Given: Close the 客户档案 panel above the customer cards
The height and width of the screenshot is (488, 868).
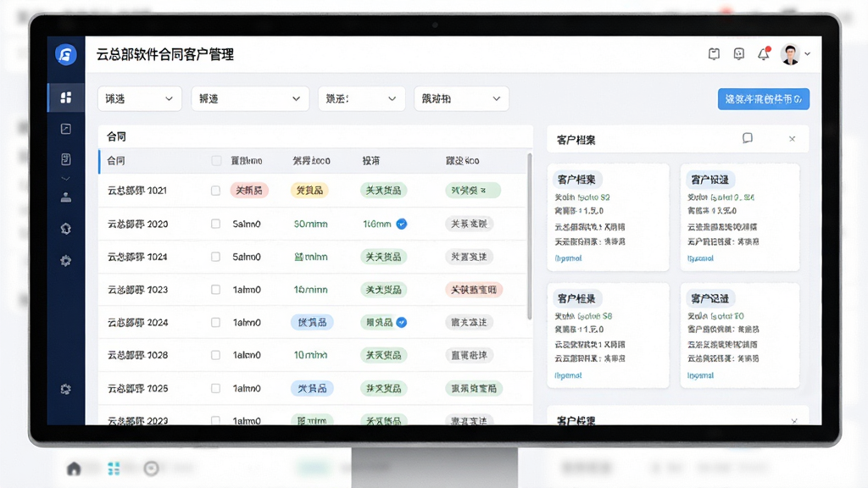Looking at the screenshot, I should [793, 139].
